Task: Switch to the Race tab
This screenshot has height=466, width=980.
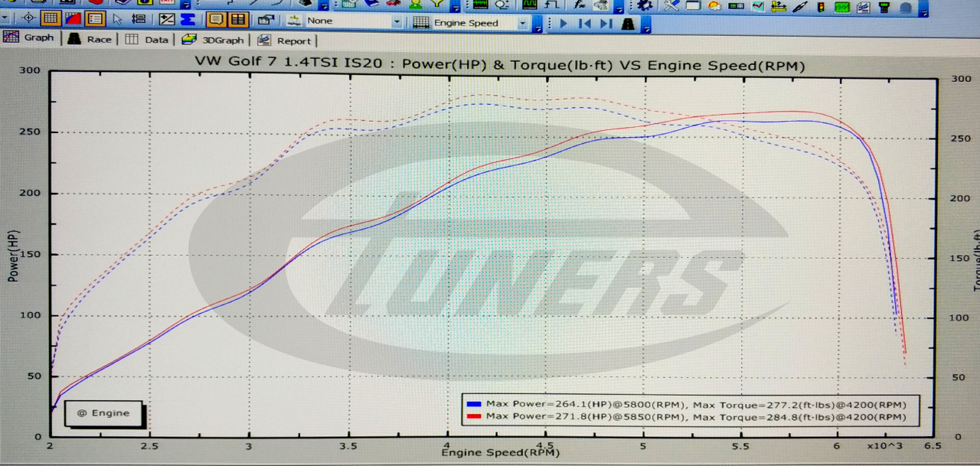Action: (x=90, y=39)
